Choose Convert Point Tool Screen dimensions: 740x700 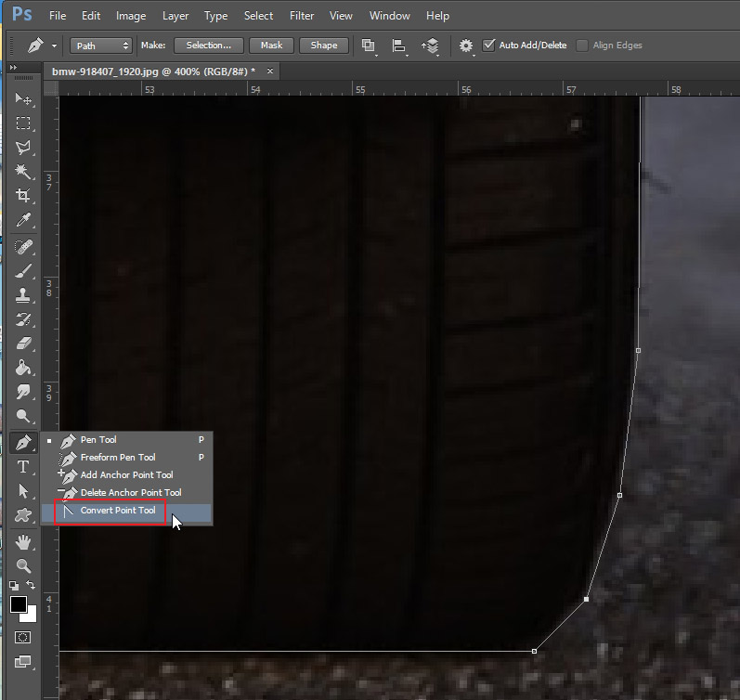127,511
